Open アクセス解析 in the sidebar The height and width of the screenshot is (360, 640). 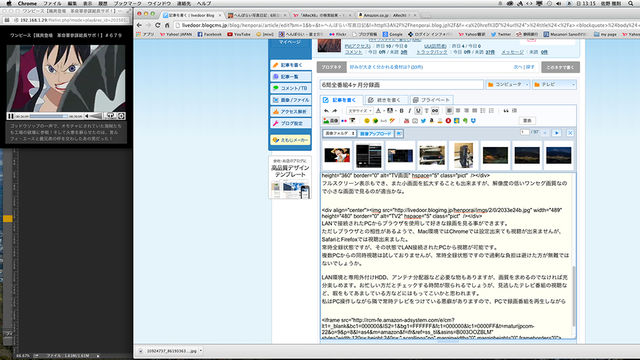(x=290, y=111)
